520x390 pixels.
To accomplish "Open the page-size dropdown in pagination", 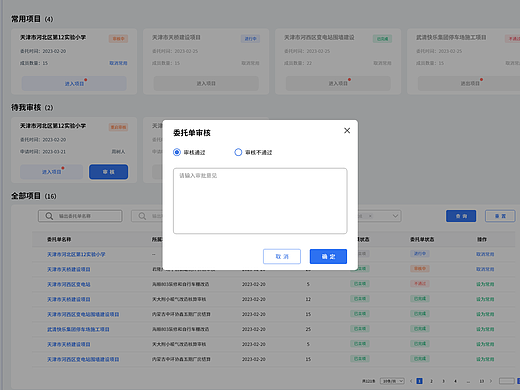I will click(392, 381).
